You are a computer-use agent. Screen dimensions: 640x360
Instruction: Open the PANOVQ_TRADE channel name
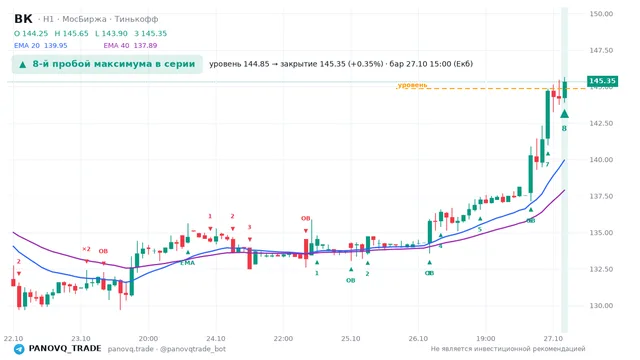[x=65, y=349]
